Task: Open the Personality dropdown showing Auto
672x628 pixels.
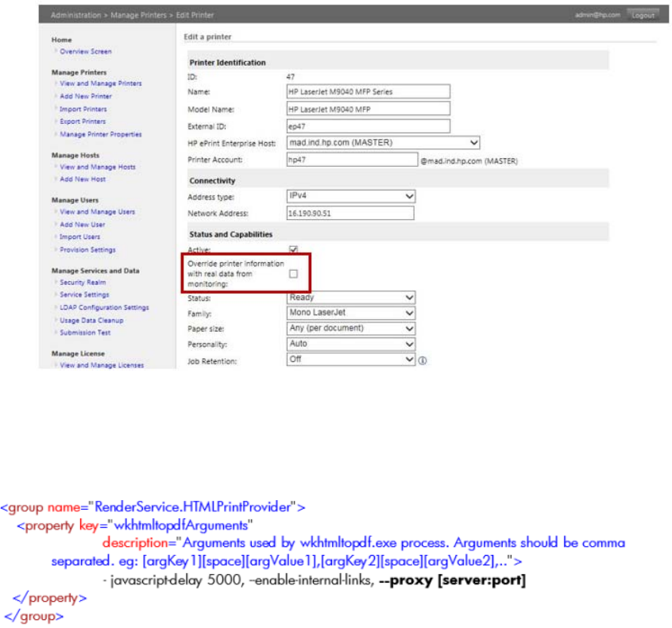Action: point(351,344)
